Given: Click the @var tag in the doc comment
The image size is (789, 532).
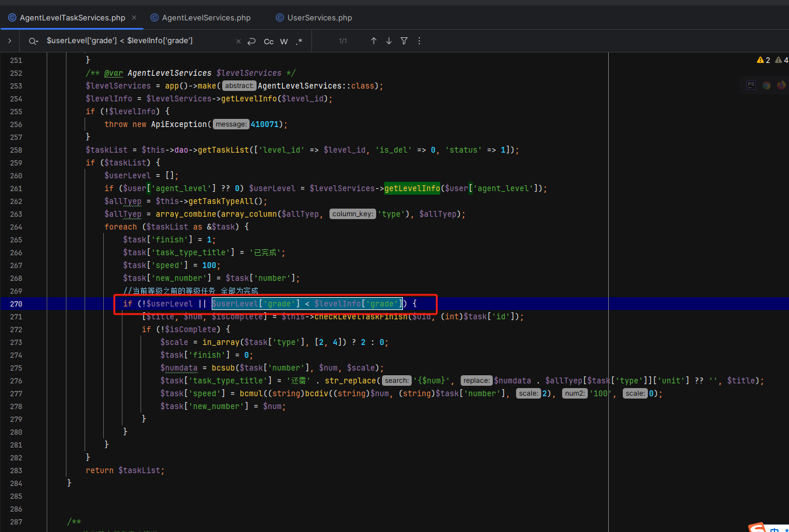Looking at the screenshot, I should (114, 73).
